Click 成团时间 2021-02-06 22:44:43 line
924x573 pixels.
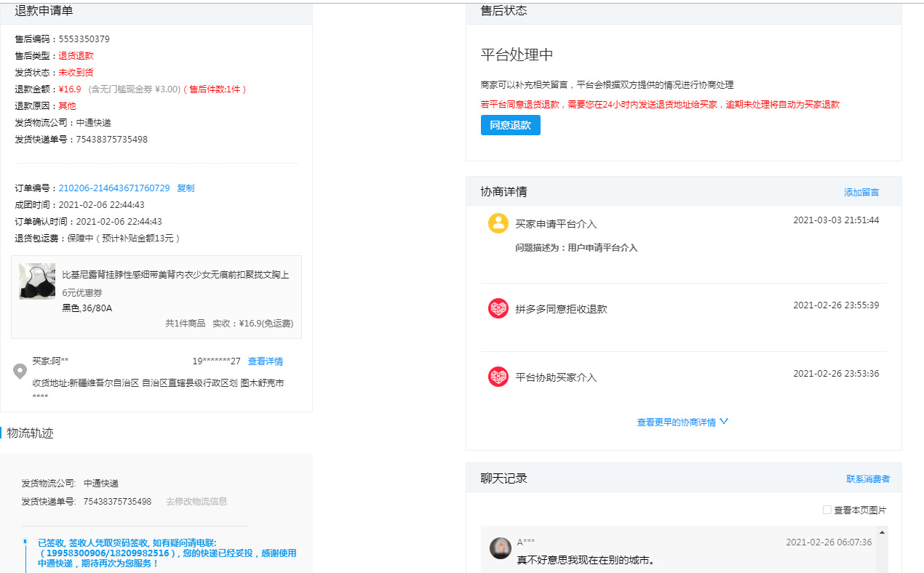click(x=80, y=204)
